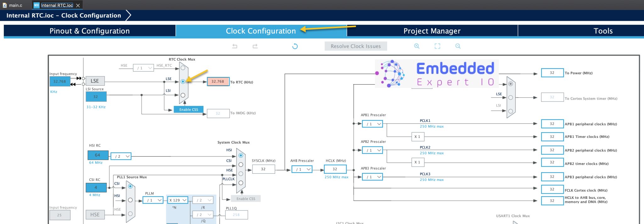Click the undo arrow icon in toolbar
The image size is (644, 224).
(x=235, y=46)
